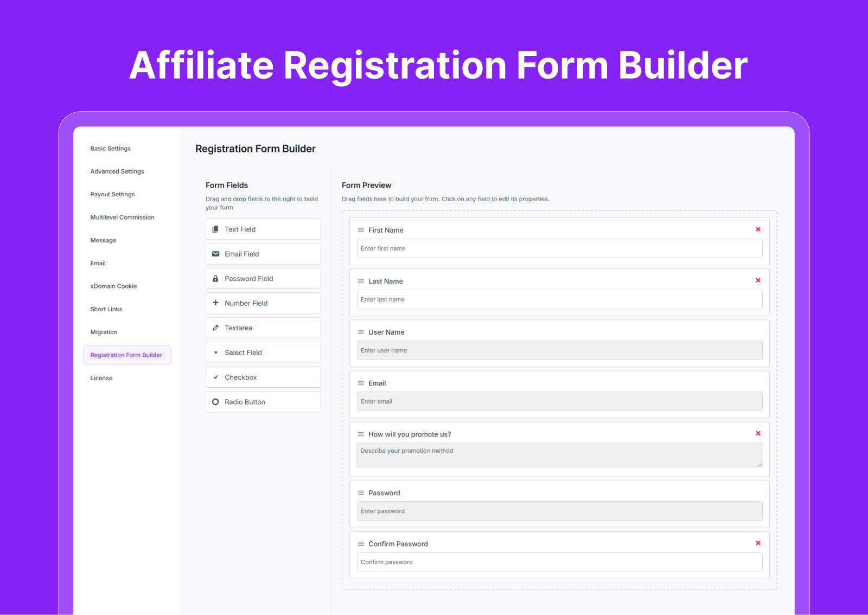This screenshot has width=868, height=615.
Task: Grab the drag handle beside Password label
Action: tap(361, 493)
